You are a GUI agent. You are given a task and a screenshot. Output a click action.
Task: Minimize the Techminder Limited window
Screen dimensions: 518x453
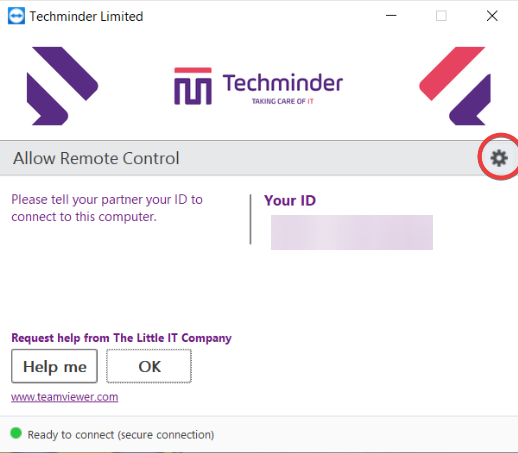(391, 16)
